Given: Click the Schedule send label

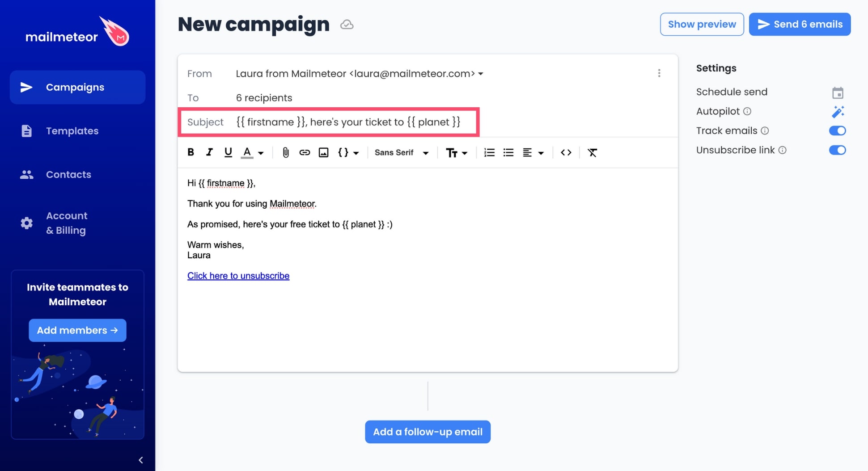Looking at the screenshot, I should pyautogui.click(x=732, y=92).
